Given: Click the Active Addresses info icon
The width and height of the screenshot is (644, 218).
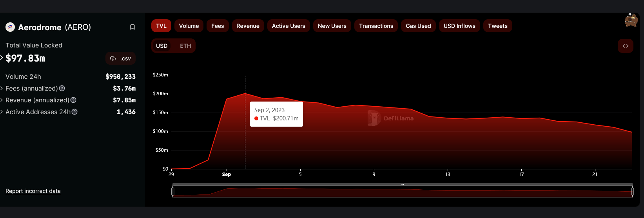Looking at the screenshot, I should tap(74, 112).
